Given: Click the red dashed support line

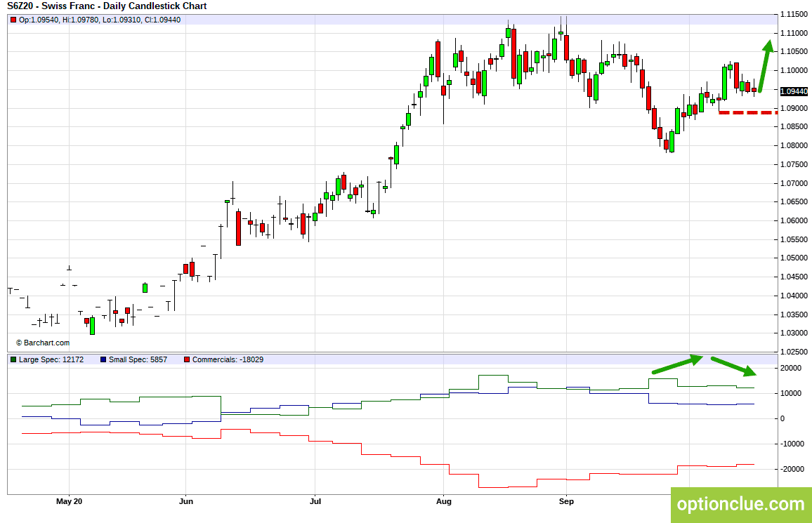Looking at the screenshot, I should tap(748, 112).
